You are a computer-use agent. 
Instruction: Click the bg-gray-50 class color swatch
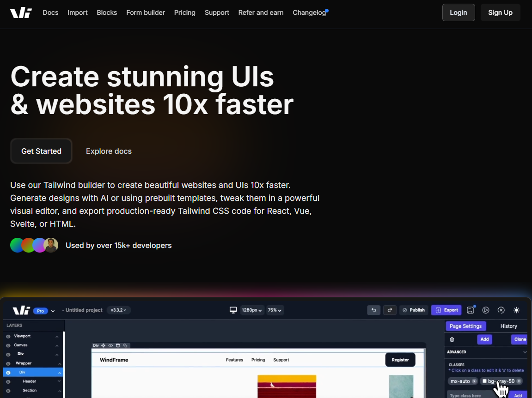484,381
